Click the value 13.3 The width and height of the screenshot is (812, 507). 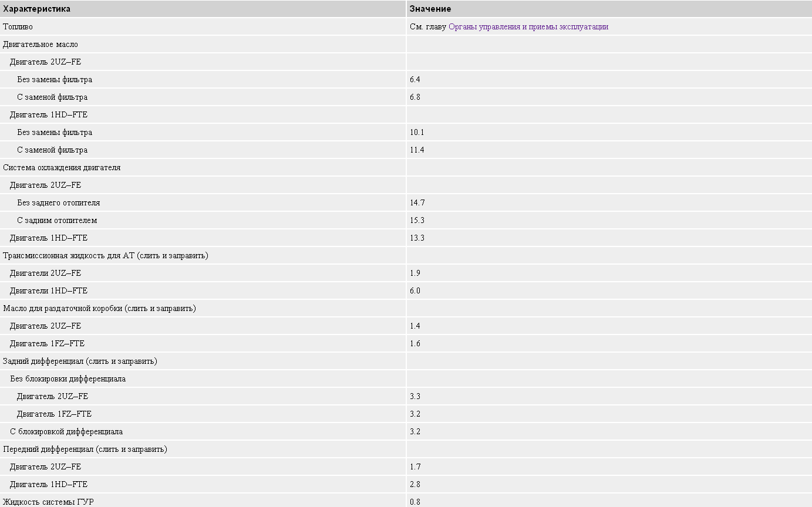tap(417, 238)
